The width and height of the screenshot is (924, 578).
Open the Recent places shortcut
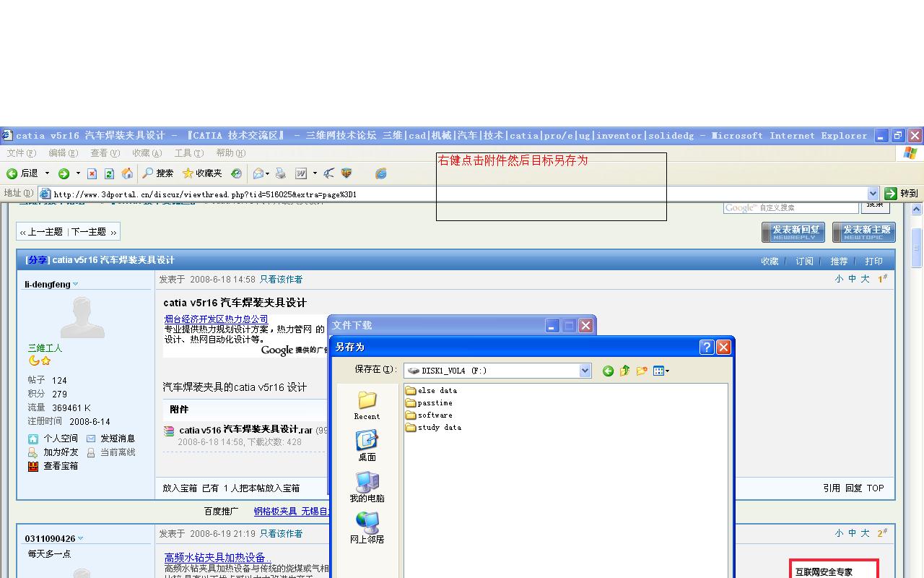(367, 405)
